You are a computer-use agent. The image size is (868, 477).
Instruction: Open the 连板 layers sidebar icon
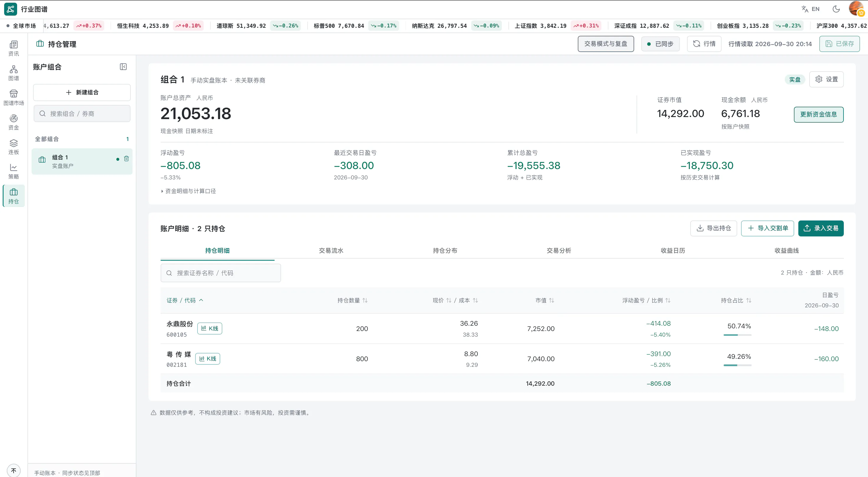click(x=14, y=147)
